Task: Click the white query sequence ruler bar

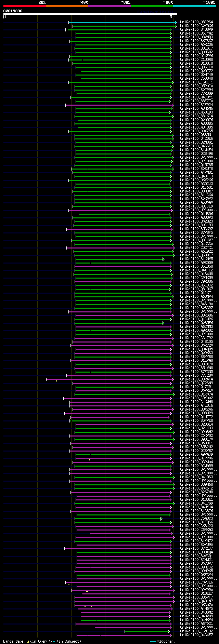Action: tap(90, 14)
